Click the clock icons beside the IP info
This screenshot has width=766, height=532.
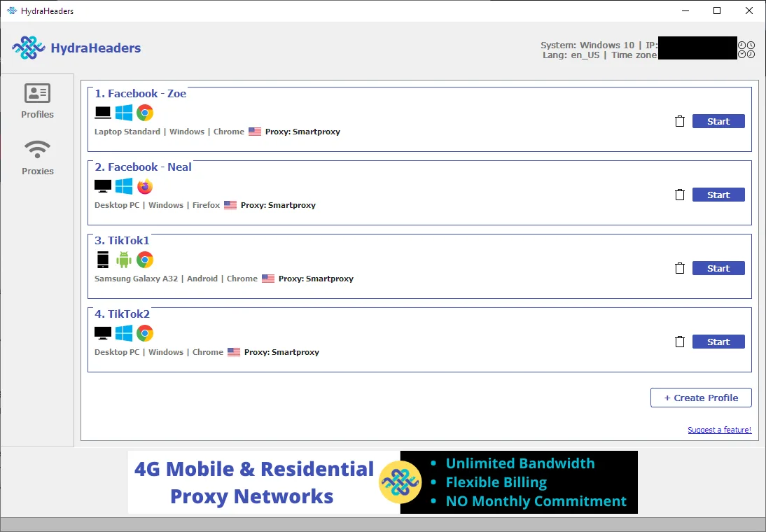pyautogui.click(x=746, y=49)
